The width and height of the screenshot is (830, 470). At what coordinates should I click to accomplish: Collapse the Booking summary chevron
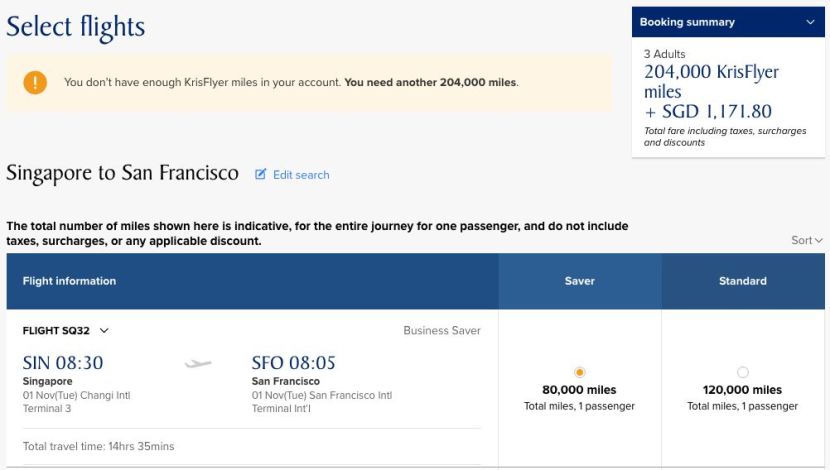(808, 22)
